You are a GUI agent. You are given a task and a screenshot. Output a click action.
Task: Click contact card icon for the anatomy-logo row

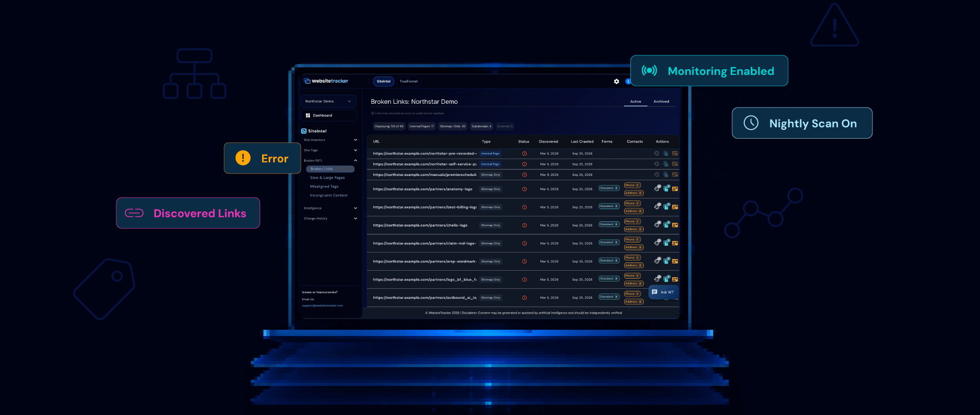coord(675,189)
